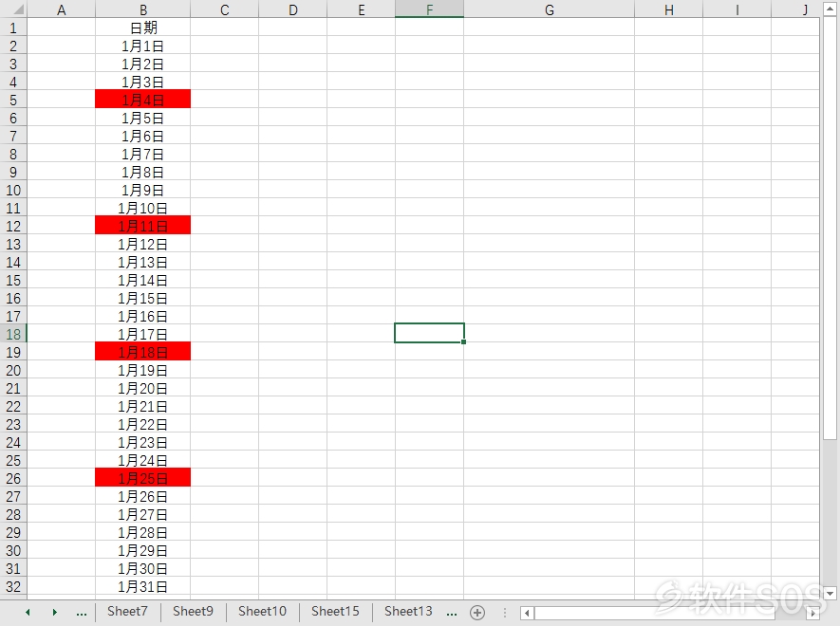This screenshot has height=626, width=840.
Task: Select row 32 header
Action: [13, 586]
